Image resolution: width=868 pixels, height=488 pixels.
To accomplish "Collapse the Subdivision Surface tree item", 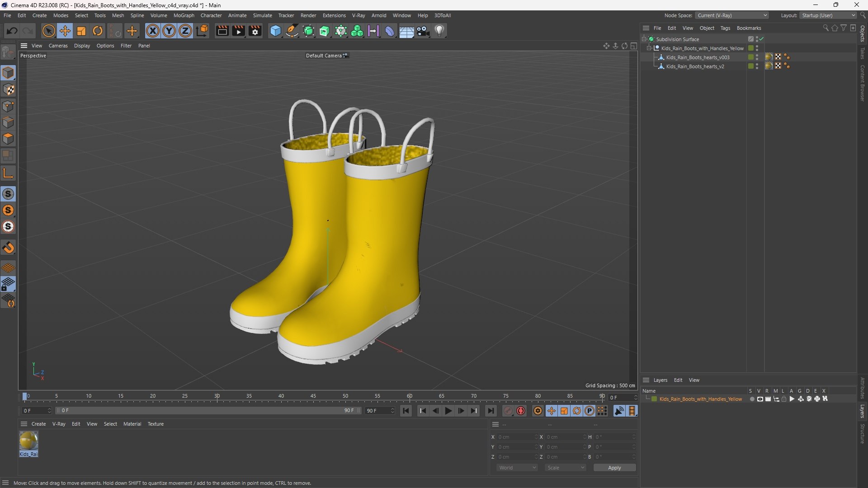I will (x=644, y=39).
